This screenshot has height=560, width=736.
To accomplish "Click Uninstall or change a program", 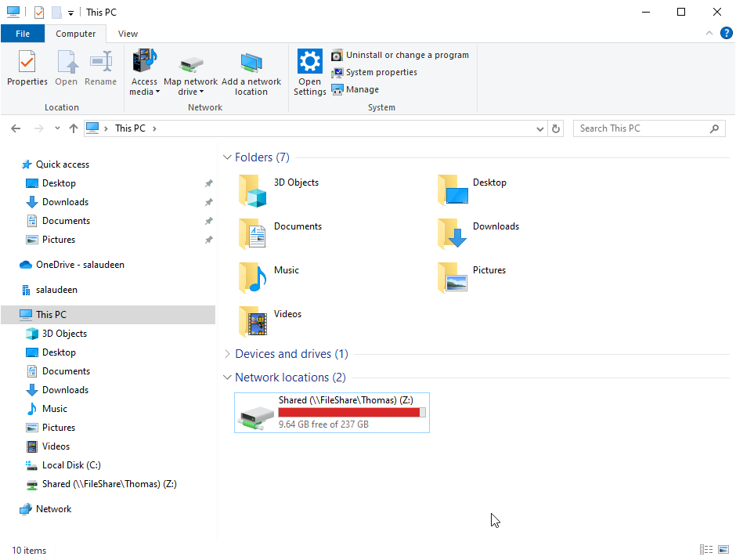I will click(400, 55).
